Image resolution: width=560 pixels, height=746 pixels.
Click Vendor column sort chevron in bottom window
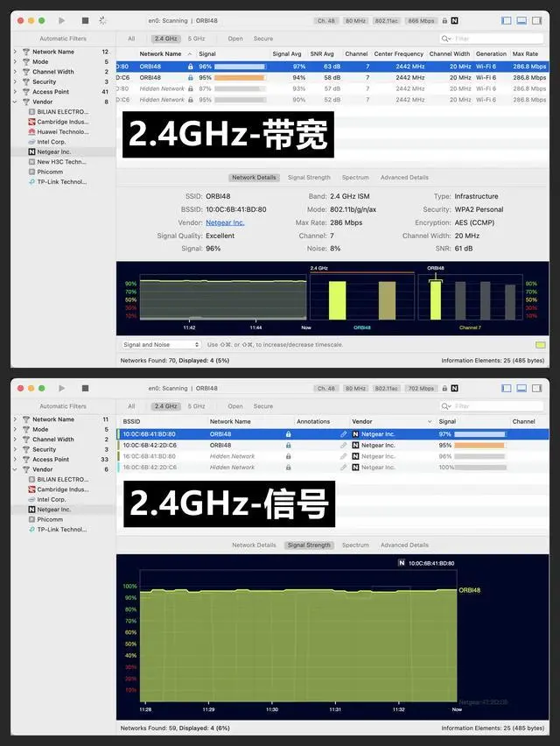point(430,421)
